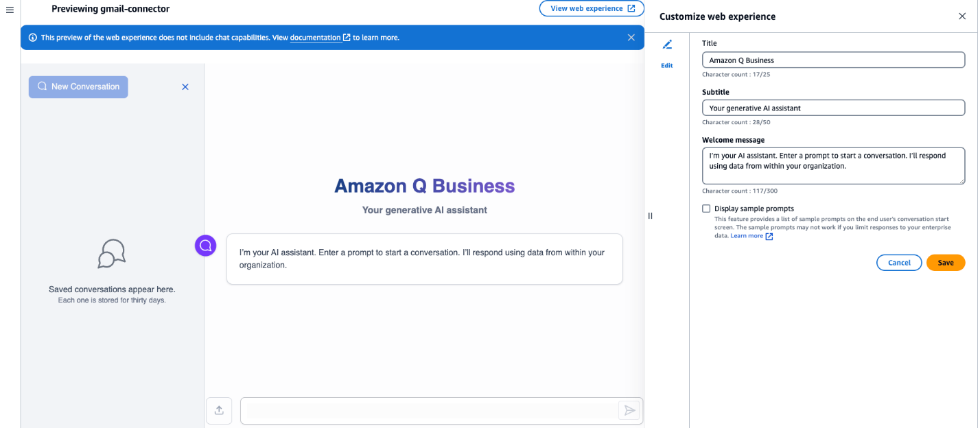The image size is (980, 428).
Task: Click the purple assistant avatar icon
Action: 205,245
